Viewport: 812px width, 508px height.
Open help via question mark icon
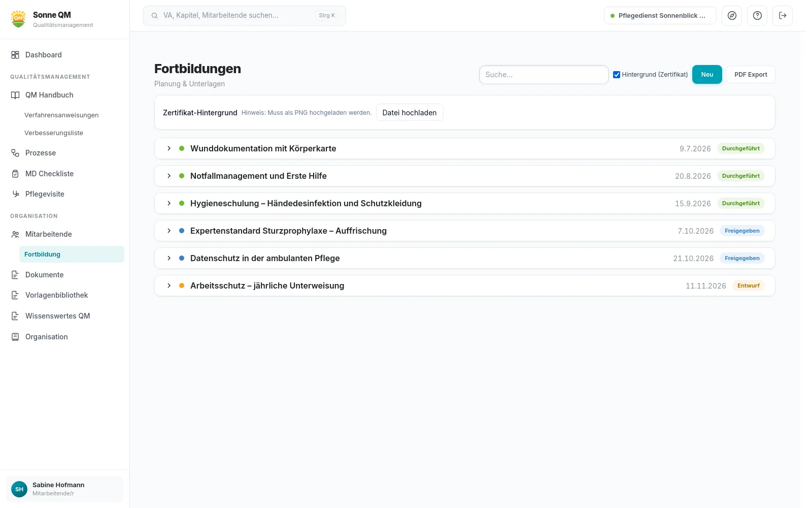757,16
